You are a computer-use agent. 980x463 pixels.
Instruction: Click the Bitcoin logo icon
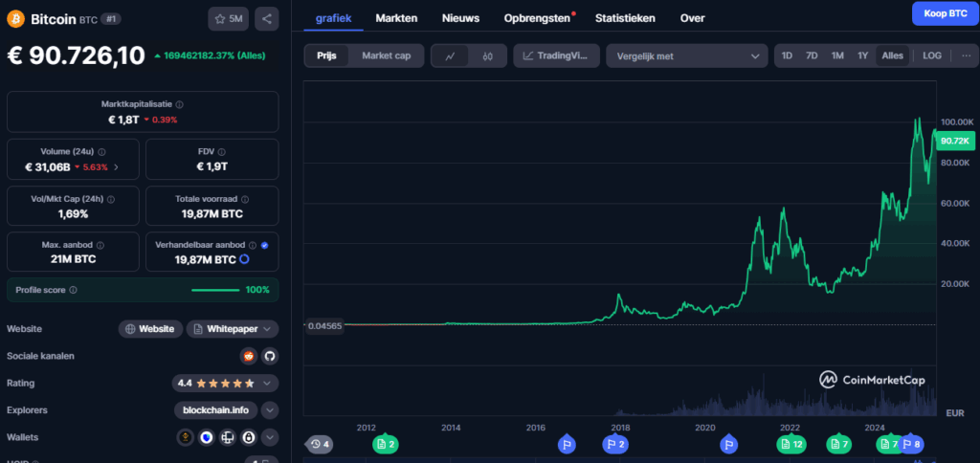coord(15,19)
